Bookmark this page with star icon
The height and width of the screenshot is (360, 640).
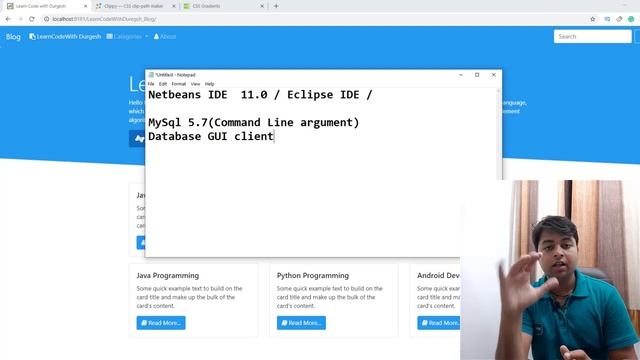(x=593, y=19)
